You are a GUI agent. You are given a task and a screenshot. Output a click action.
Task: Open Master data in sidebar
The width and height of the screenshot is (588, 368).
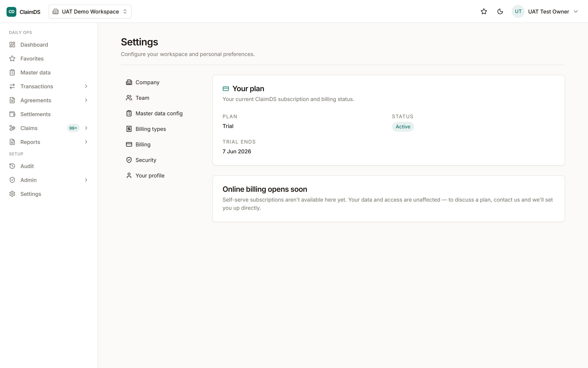point(49,72)
